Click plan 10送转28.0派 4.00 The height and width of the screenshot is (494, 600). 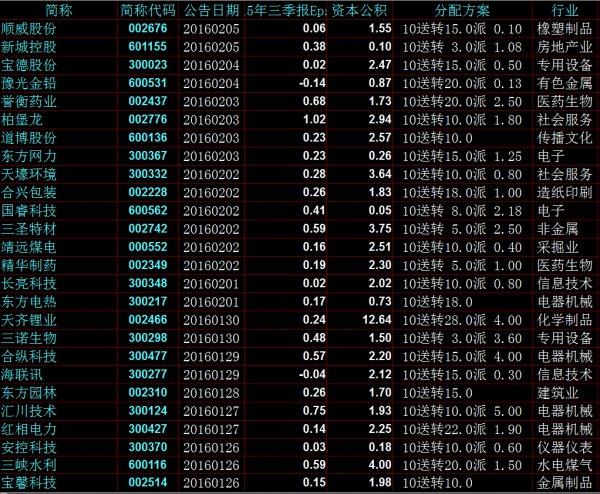coord(462,320)
